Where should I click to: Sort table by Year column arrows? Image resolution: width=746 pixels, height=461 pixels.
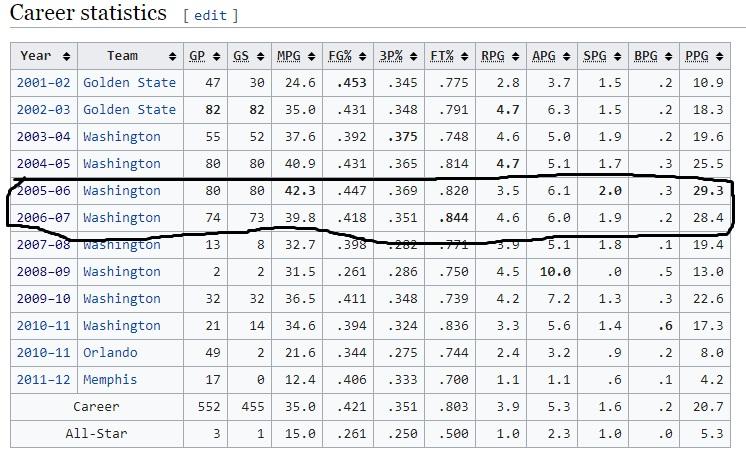(x=67, y=57)
